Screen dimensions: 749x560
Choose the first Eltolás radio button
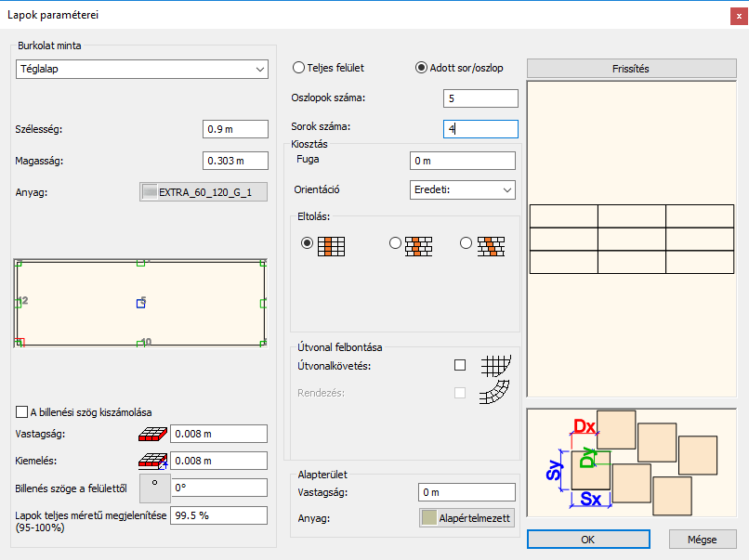(308, 243)
